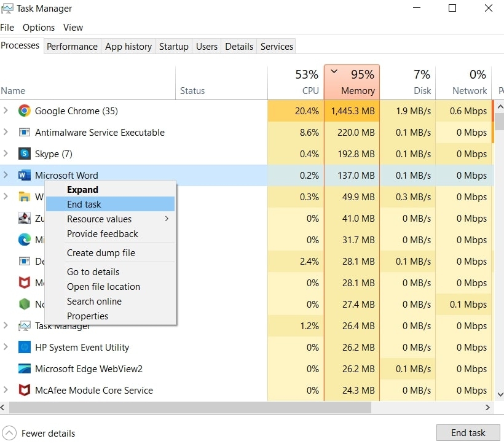The width and height of the screenshot is (504, 444).
Task: Click the Microsoft Edge process icon
Action: pyautogui.click(x=25, y=240)
